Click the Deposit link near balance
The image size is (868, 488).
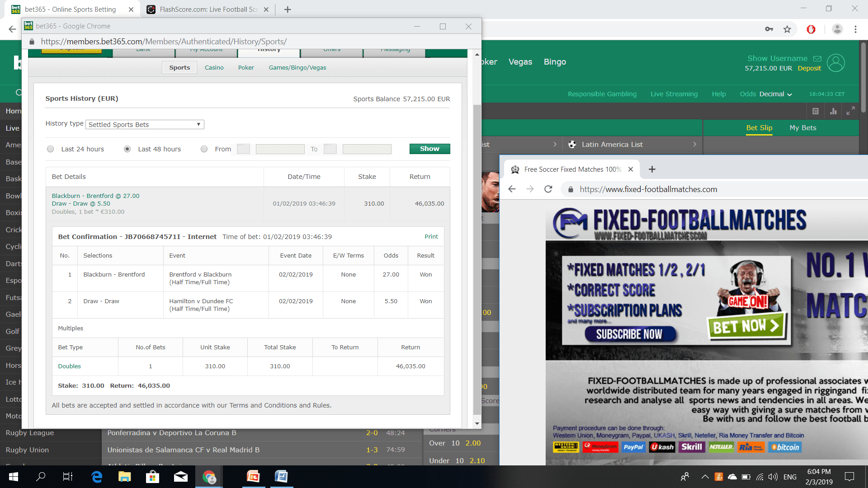click(x=809, y=68)
